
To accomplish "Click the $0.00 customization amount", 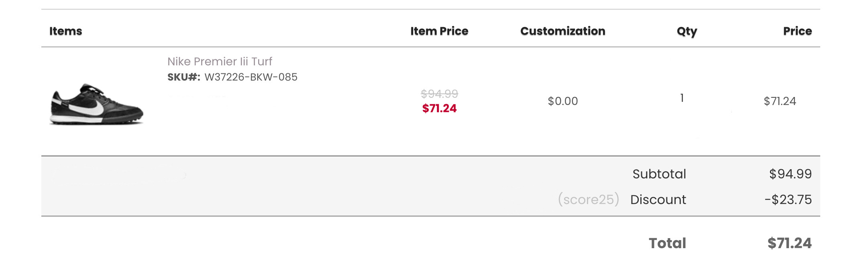I will (562, 101).
